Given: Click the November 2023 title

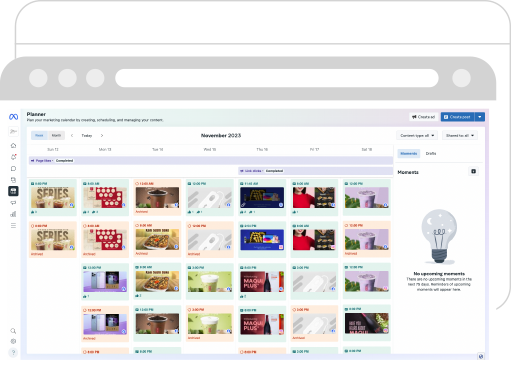Looking at the screenshot, I should point(221,135).
